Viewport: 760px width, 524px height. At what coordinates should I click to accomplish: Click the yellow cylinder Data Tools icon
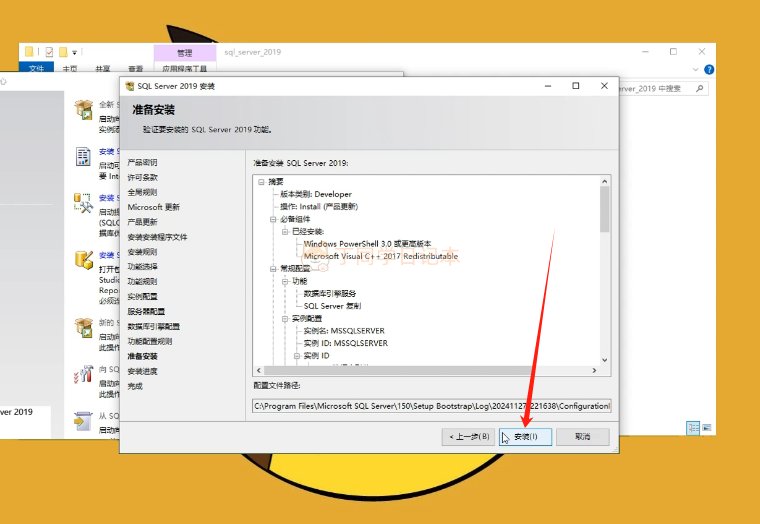[83, 260]
